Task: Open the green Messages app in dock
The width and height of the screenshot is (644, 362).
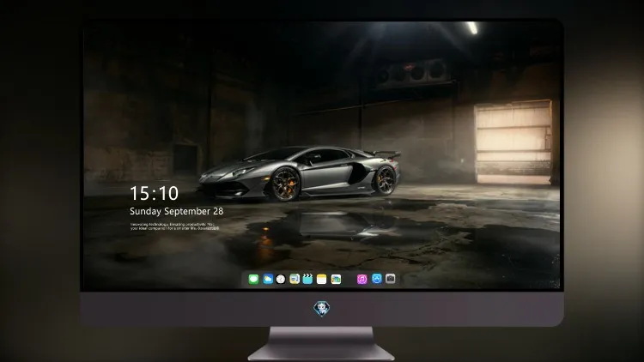Action: pyautogui.click(x=253, y=279)
